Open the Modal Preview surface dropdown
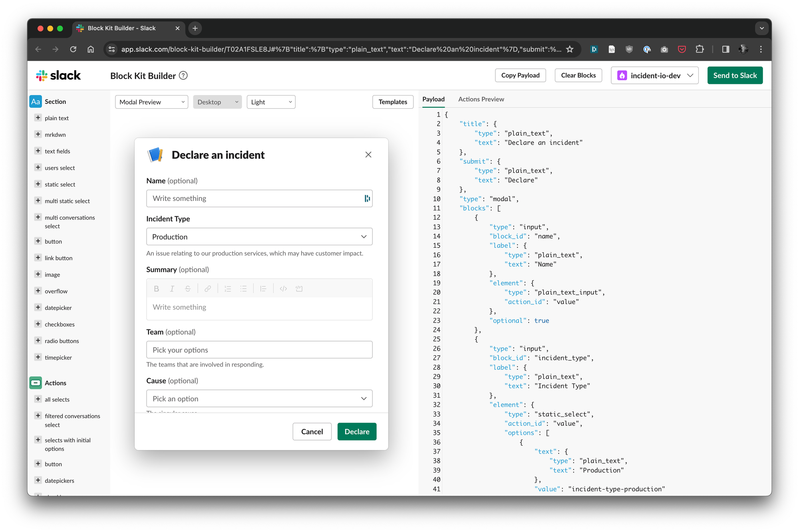The image size is (799, 532). pos(151,102)
